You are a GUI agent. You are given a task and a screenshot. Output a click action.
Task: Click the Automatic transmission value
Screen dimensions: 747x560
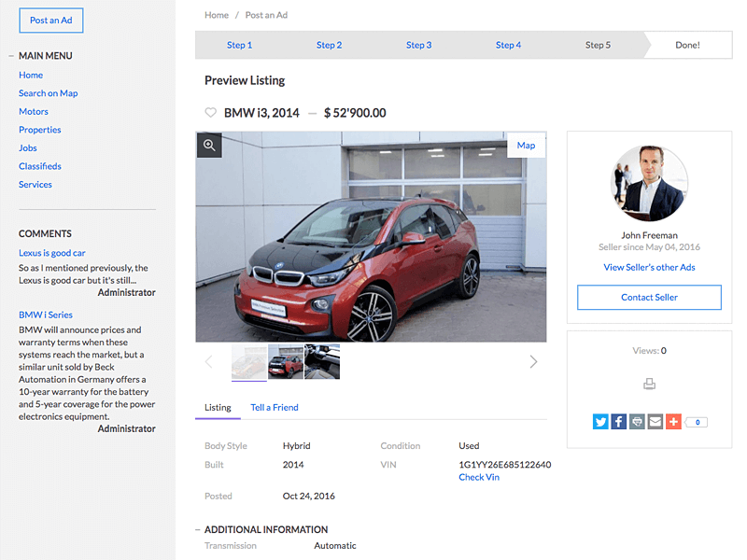click(335, 546)
